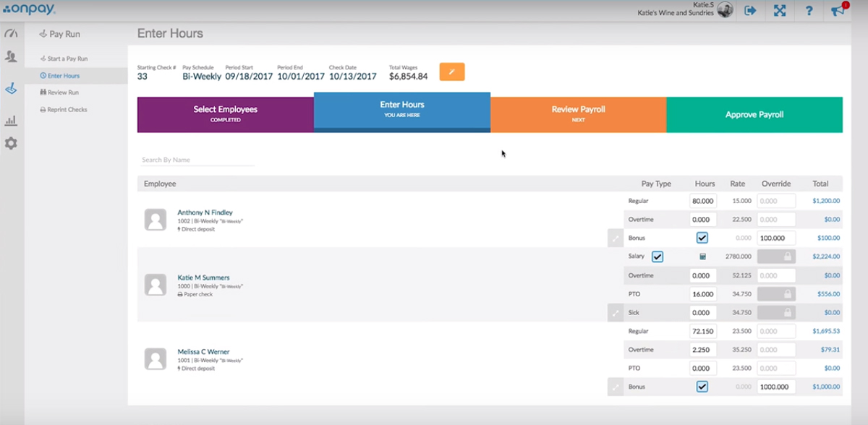The height and width of the screenshot is (425, 868).
Task: Open help via the question mark icon
Action: 809,10
